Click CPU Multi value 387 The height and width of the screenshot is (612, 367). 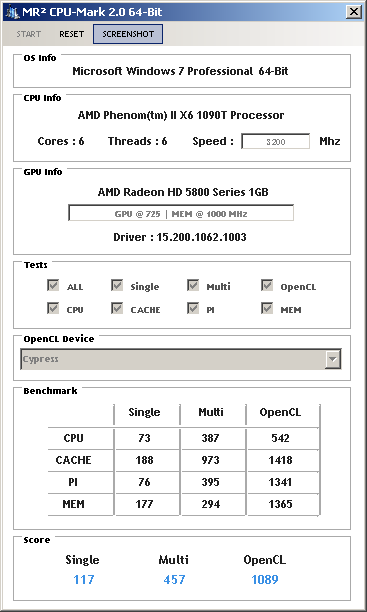210,438
